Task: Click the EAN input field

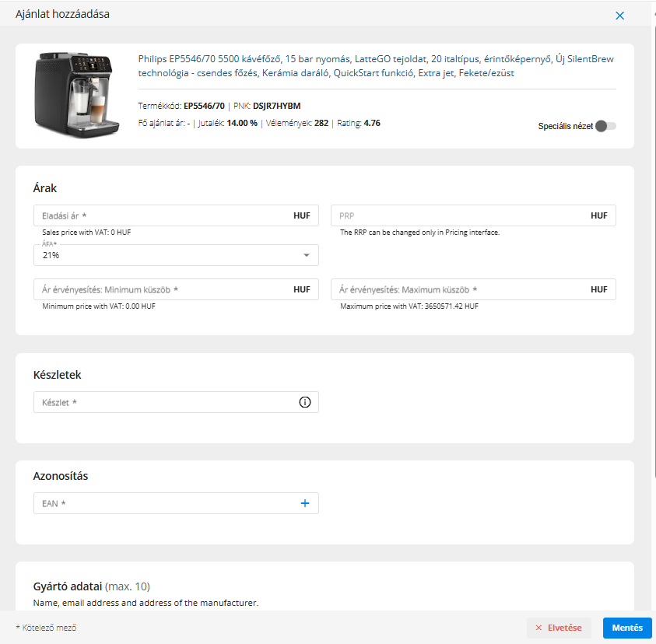Action: click(x=176, y=503)
